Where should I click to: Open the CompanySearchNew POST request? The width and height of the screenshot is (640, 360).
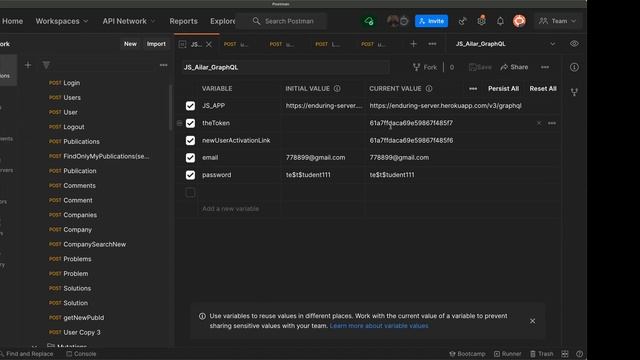(x=87, y=244)
